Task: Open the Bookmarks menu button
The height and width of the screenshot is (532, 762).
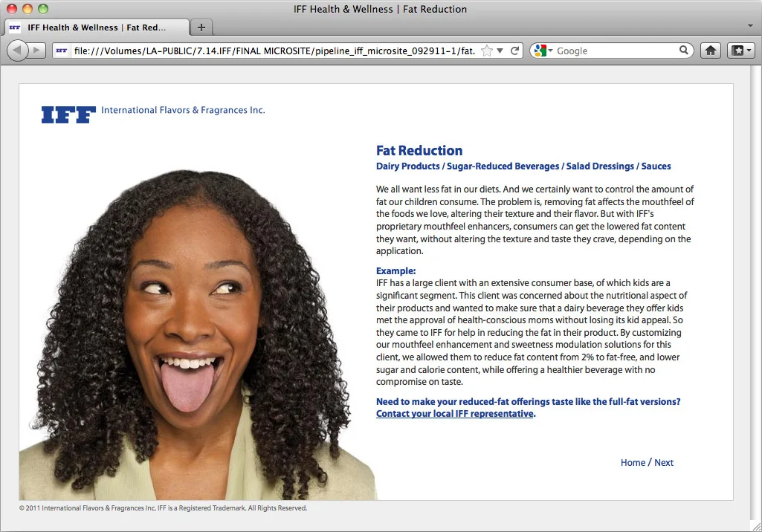Action: 741,51
